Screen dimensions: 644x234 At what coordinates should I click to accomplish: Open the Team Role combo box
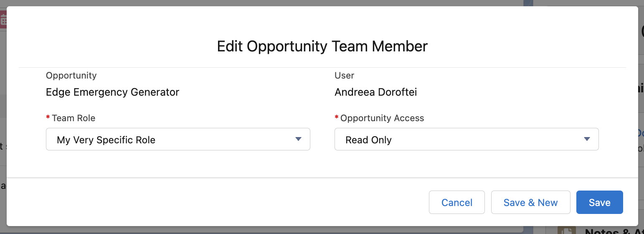point(178,139)
